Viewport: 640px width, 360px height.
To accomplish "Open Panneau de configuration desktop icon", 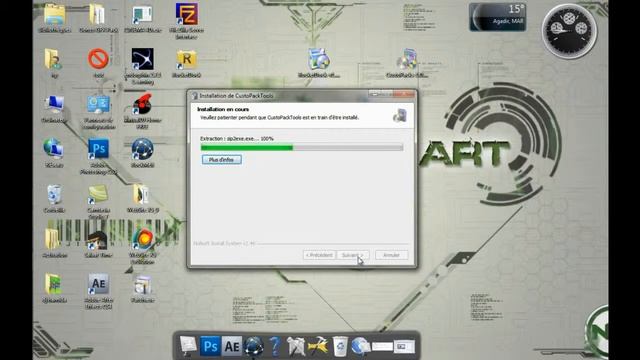I will click(x=98, y=105).
